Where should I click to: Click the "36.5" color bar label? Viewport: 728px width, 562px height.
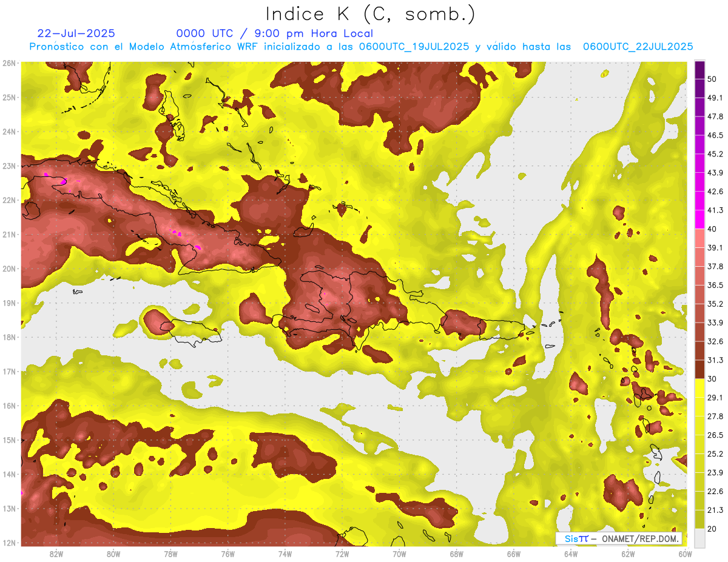[715, 285]
